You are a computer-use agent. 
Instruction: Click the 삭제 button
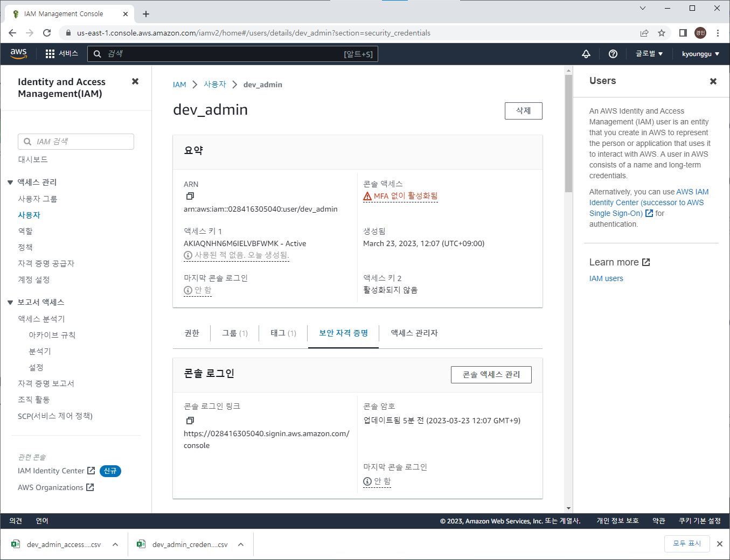point(524,111)
